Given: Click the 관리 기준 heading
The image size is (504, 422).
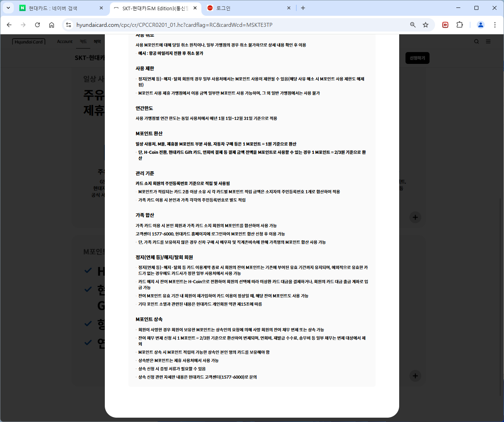Looking at the screenshot, I should tap(145, 174).
